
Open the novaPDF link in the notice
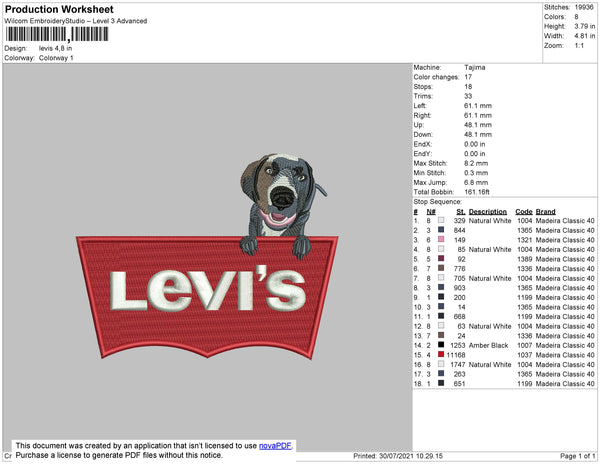pos(275,446)
